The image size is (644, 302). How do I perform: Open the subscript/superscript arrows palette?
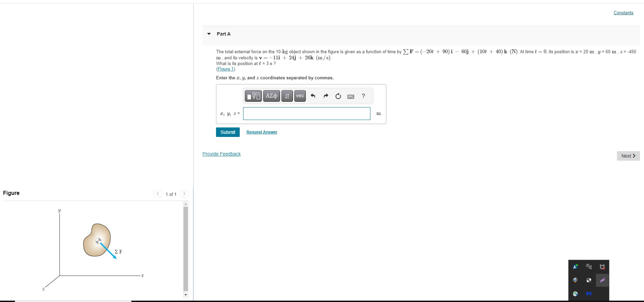(x=287, y=96)
